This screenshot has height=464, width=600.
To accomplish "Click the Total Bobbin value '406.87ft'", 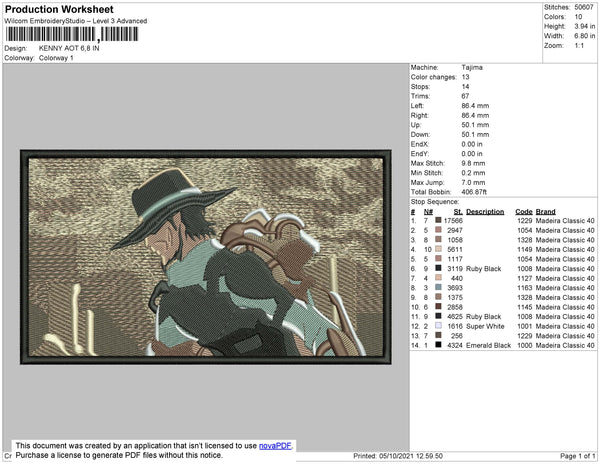I will tap(474, 192).
